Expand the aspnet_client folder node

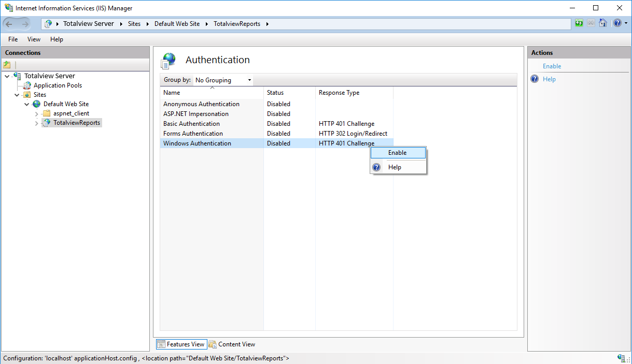(36, 114)
